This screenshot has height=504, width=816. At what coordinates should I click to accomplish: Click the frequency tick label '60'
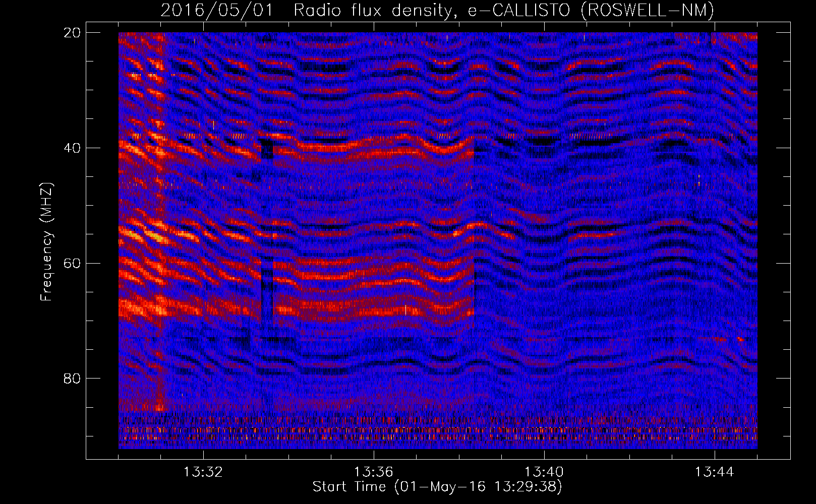(x=72, y=263)
